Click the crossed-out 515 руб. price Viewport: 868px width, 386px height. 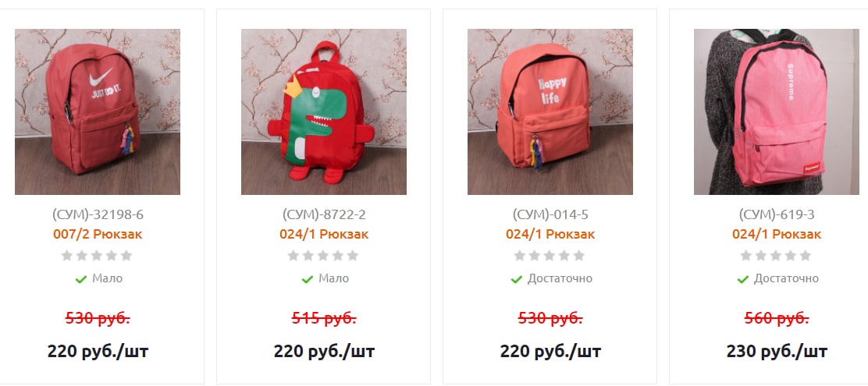[x=324, y=318]
